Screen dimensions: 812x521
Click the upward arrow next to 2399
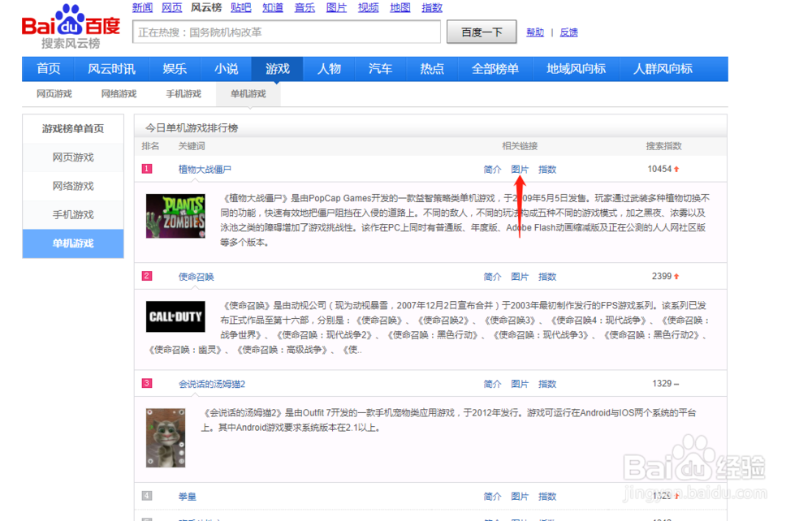tap(675, 276)
